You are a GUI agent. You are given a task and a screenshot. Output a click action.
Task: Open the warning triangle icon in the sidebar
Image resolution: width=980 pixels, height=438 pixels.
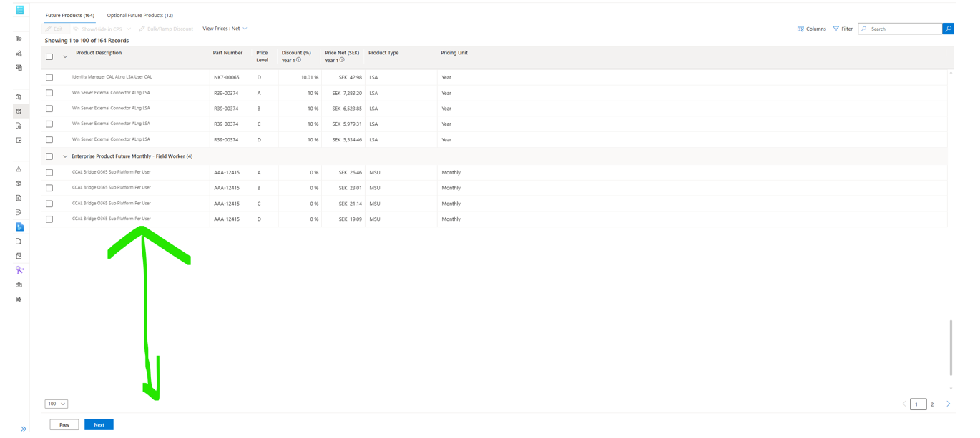19,169
